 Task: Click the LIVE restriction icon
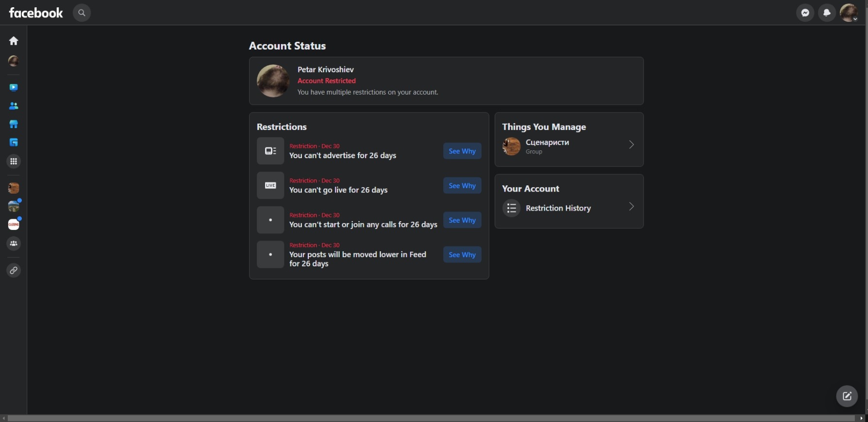tap(270, 185)
